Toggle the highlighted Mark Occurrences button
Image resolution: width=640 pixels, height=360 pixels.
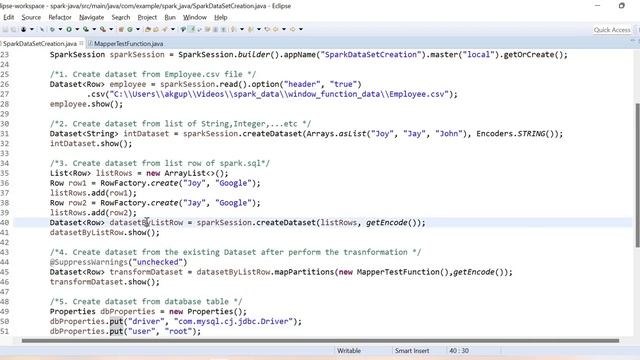pyautogui.click(x=191, y=29)
